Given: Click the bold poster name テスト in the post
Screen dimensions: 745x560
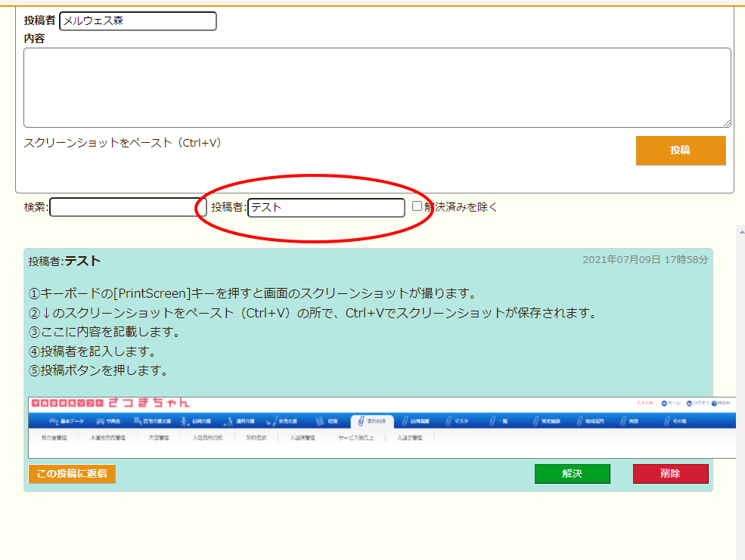Looking at the screenshot, I should pos(82,261).
